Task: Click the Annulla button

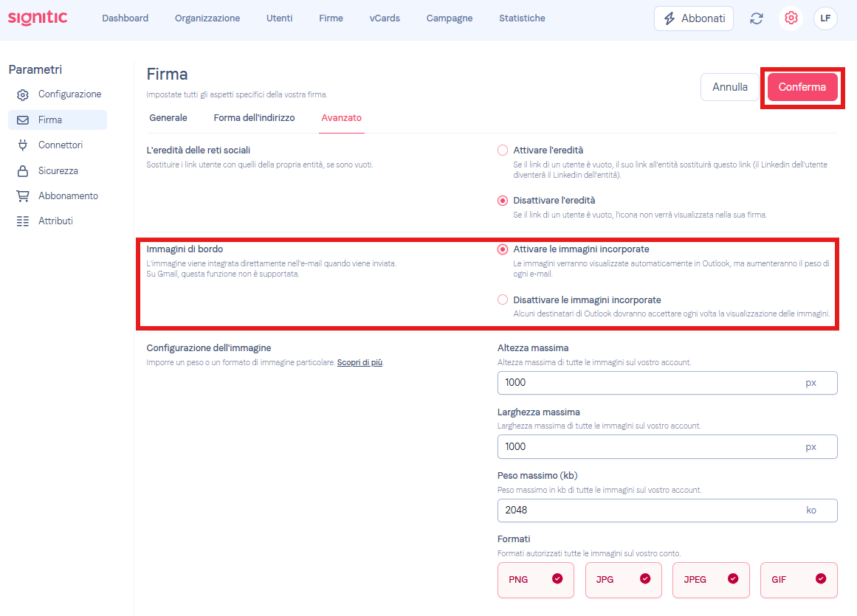Action: (x=729, y=87)
